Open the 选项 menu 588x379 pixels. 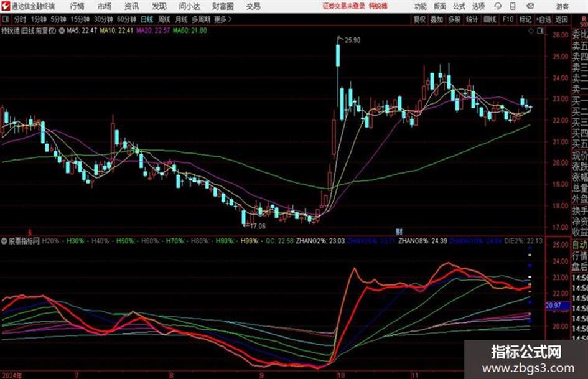[x=478, y=6]
